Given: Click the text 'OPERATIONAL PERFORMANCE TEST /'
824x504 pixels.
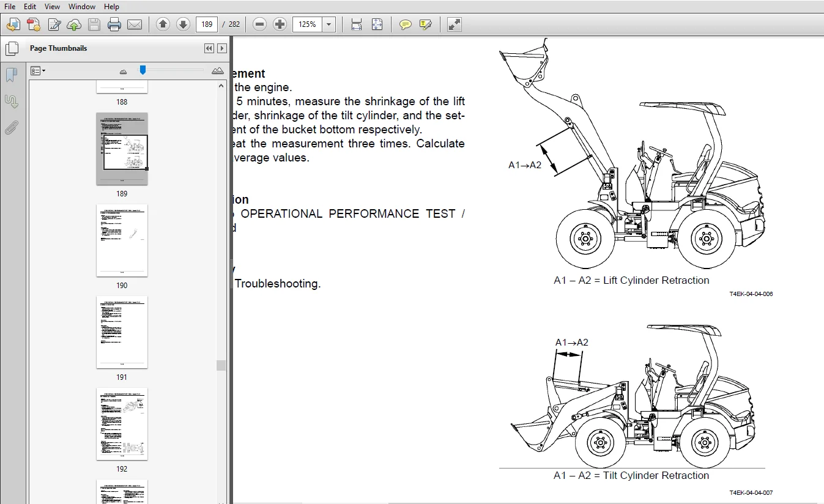Looking at the screenshot, I should 352,213.
